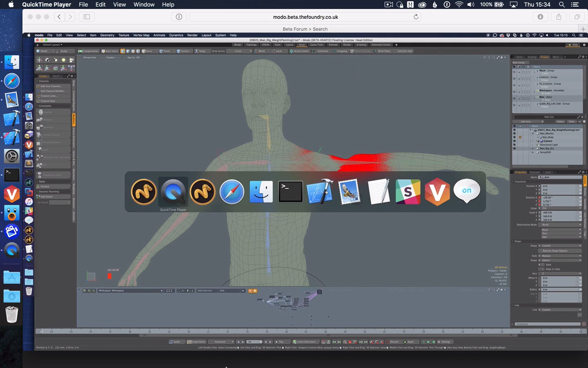
Task: Open the Drop Action (none) dropdown
Action: [239, 51]
